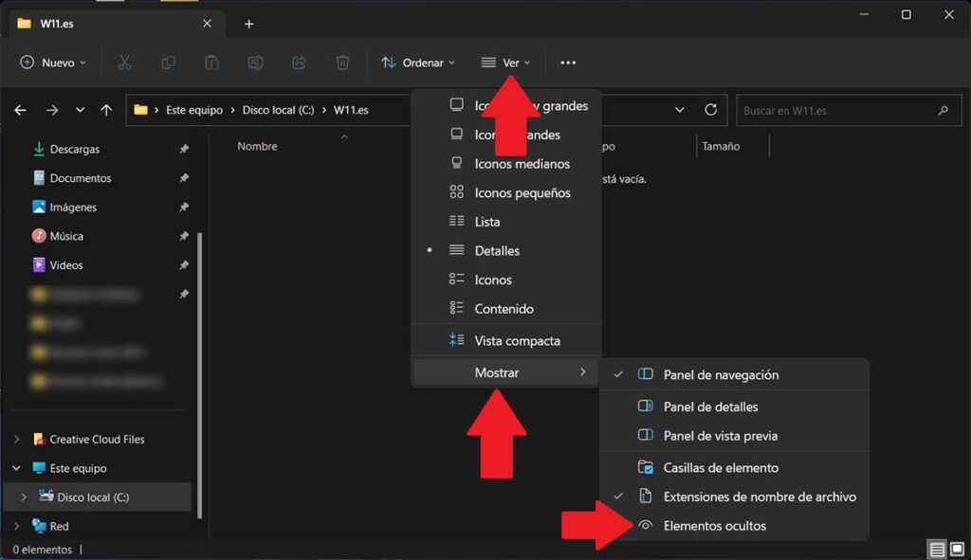The image size is (971, 560).
Task: Select the Rename icon in the toolbar
Action: (255, 62)
